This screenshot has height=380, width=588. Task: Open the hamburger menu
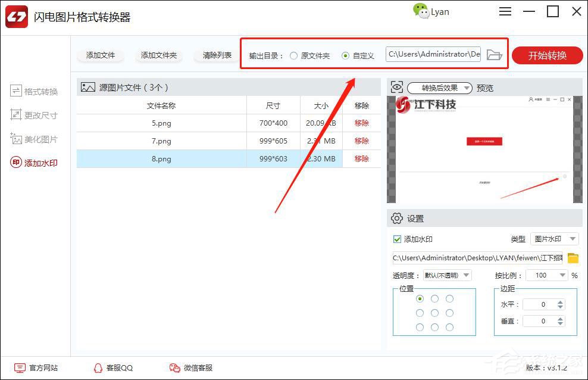pos(505,11)
